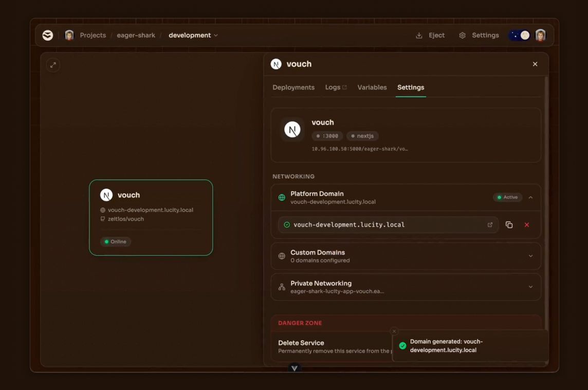Click the vouch-development.lucity.local domain field

[388, 225]
